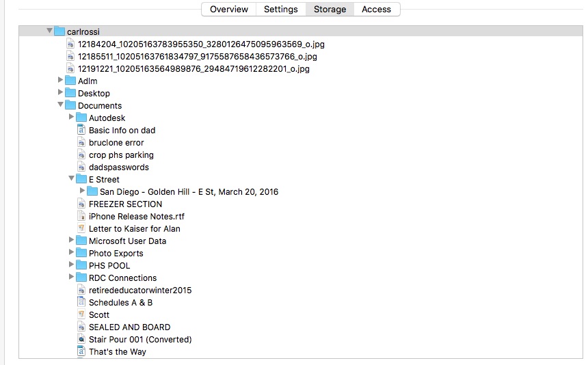Image resolution: width=588 pixels, height=365 pixels.
Task: Collapse the E Street folder
Action: 72,179
